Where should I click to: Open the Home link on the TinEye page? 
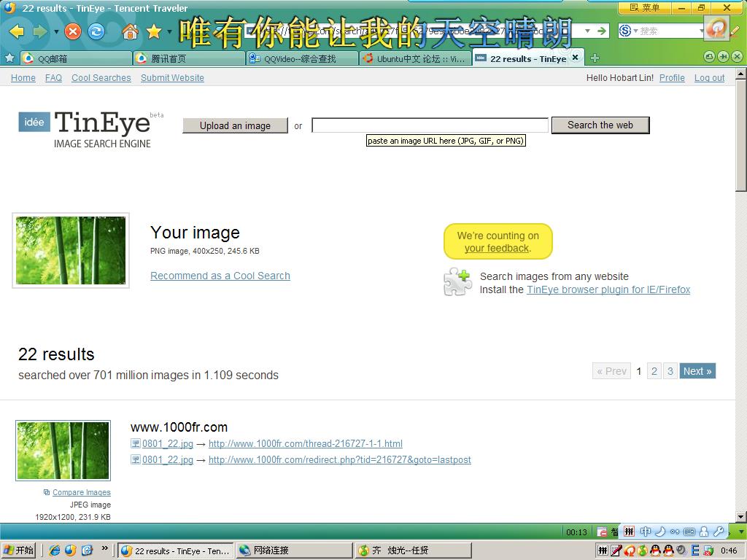(x=23, y=77)
